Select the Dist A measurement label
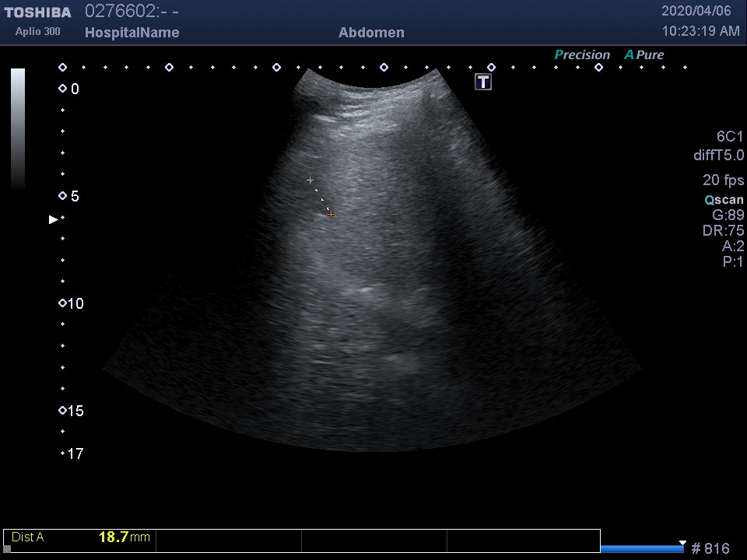The width and height of the screenshot is (747, 560). pyautogui.click(x=28, y=537)
